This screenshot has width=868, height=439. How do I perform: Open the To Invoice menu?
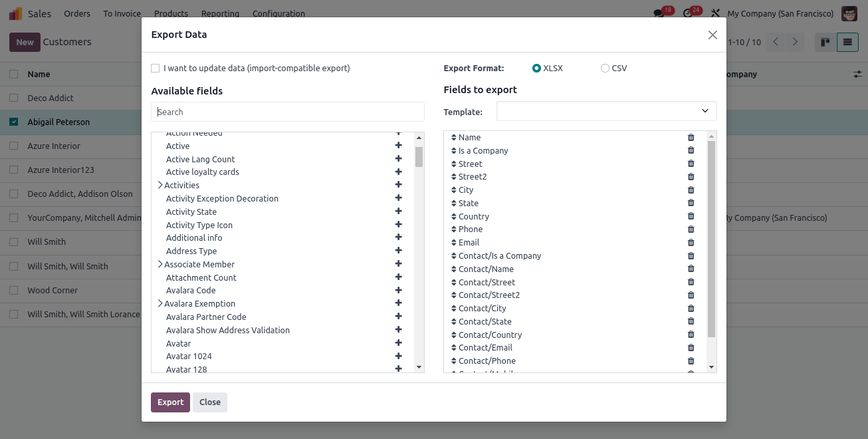coord(122,13)
